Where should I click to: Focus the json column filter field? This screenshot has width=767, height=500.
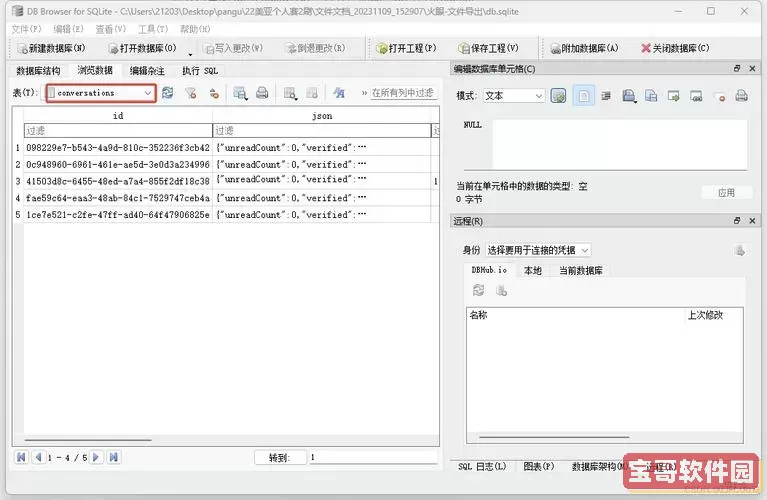tap(322, 130)
